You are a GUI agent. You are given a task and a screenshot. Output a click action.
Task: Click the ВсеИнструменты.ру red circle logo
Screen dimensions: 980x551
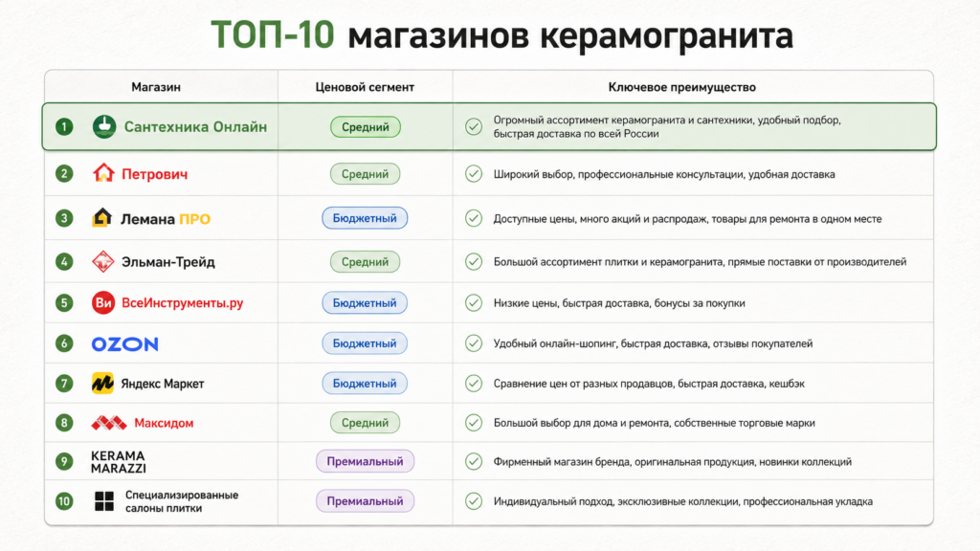(x=103, y=303)
